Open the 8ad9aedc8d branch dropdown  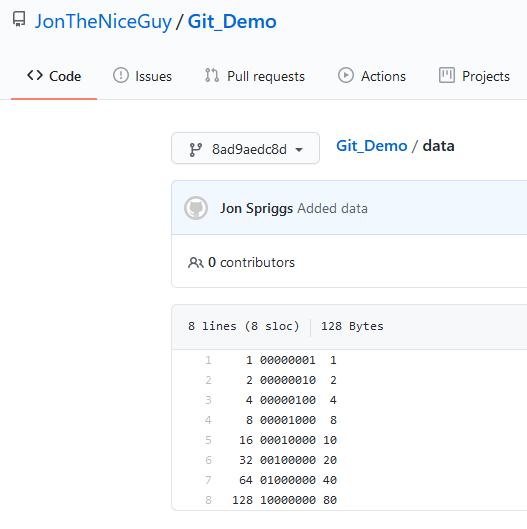(x=246, y=148)
